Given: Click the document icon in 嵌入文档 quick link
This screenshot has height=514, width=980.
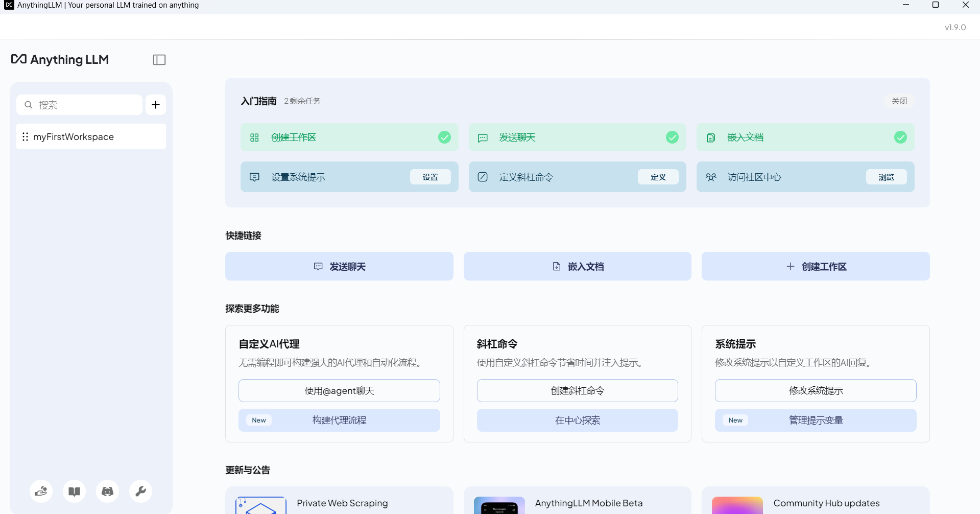Looking at the screenshot, I should (557, 267).
